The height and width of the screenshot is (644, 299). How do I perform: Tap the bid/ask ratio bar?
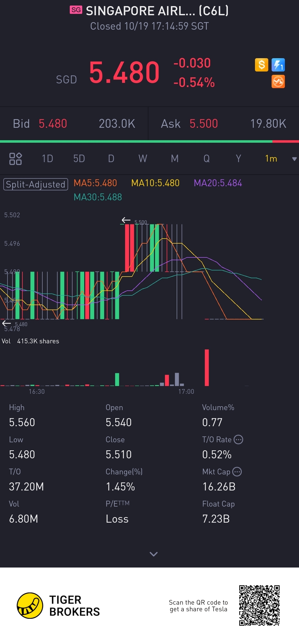[x=149, y=142]
